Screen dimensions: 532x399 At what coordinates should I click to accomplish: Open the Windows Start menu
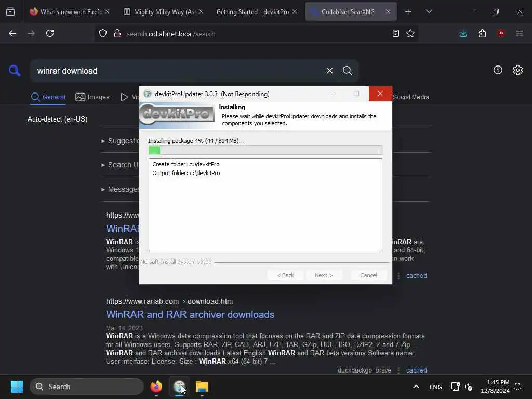(17, 387)
